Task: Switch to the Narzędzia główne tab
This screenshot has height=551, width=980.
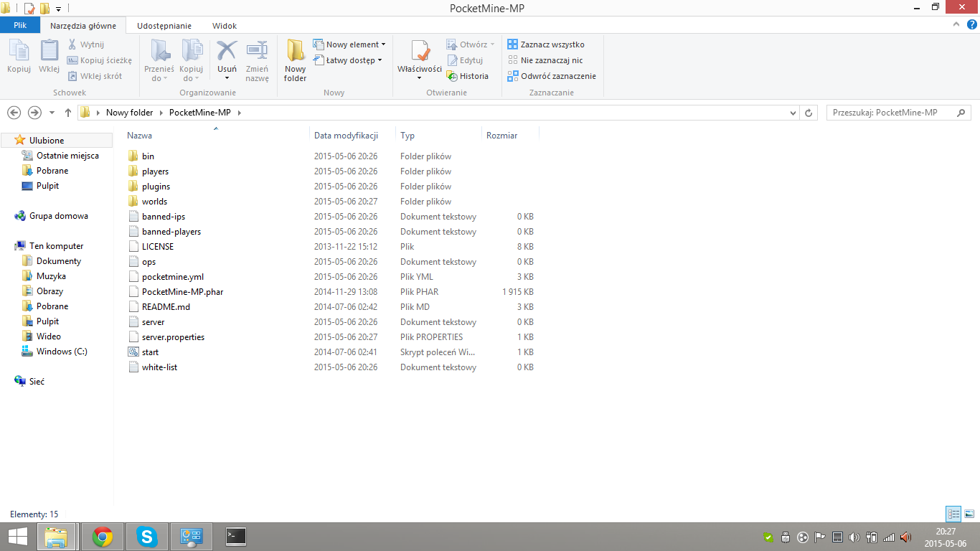Action: [83, 25]
